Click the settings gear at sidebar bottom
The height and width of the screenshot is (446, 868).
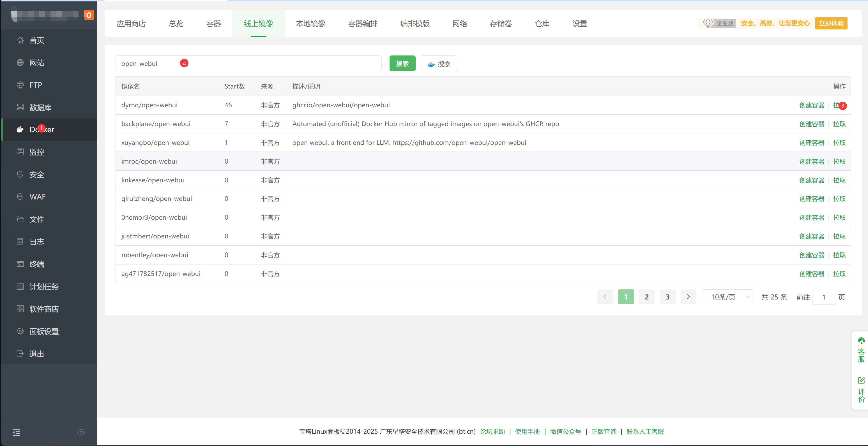point(81,432)
